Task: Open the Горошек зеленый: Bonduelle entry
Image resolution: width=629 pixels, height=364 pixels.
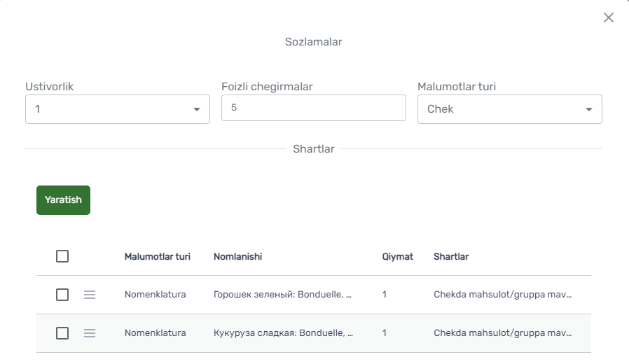Action: coord(282,295)
